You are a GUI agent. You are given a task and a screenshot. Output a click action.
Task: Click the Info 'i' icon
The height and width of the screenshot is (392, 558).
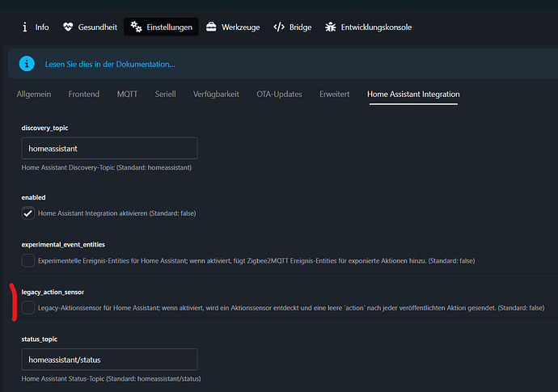click(24, 27)
